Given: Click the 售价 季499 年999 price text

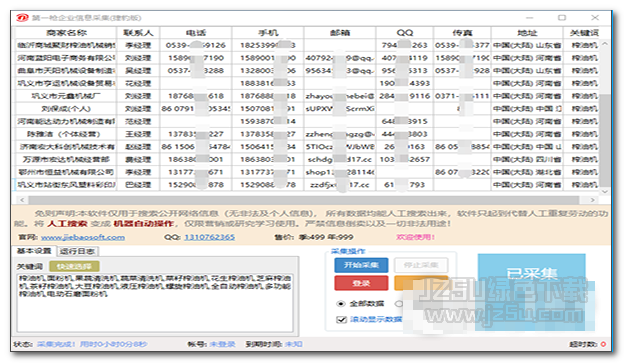Looking at the screenshot, I should click(314, 237).
